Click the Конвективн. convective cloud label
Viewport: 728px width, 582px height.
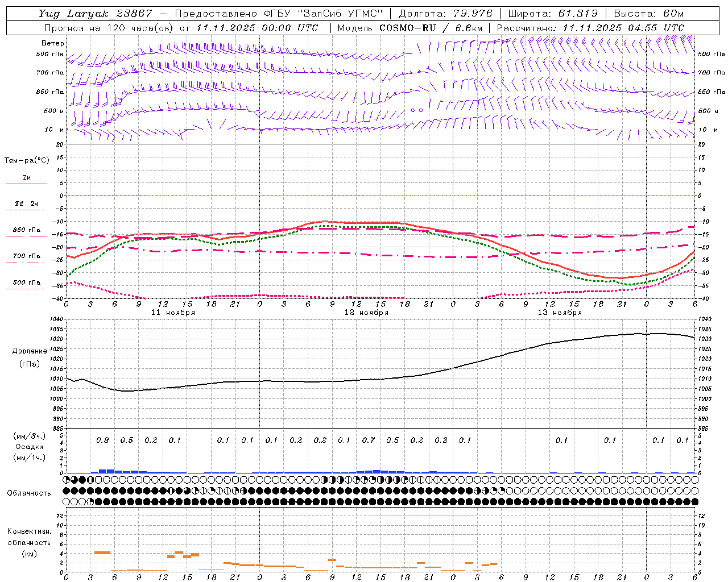[x=29, y=531]
